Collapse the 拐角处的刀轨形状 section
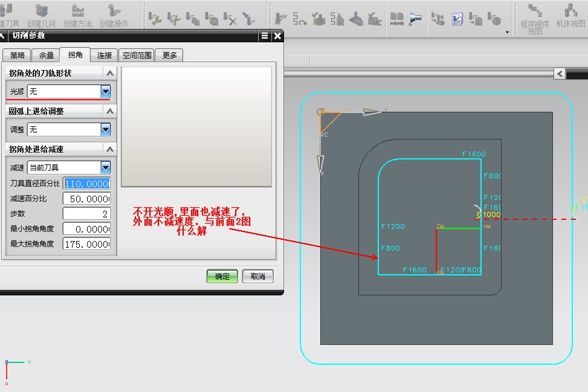588x392 pixels. (x=110, y=73)
